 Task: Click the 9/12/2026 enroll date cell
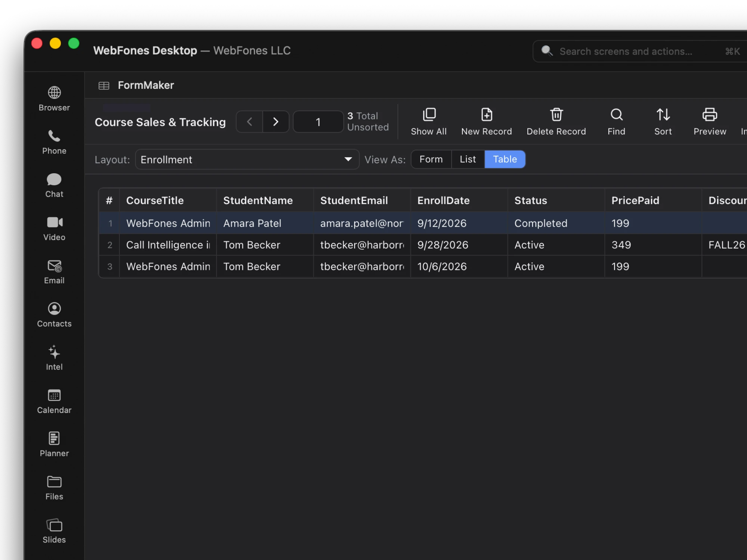tap(459, 223)
